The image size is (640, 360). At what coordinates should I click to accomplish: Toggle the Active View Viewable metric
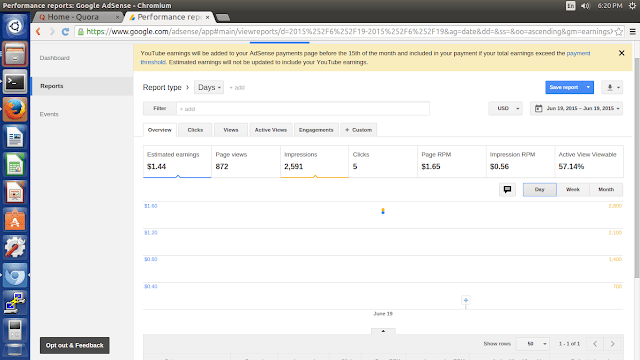pyautogui.click(x=589, y=161)
